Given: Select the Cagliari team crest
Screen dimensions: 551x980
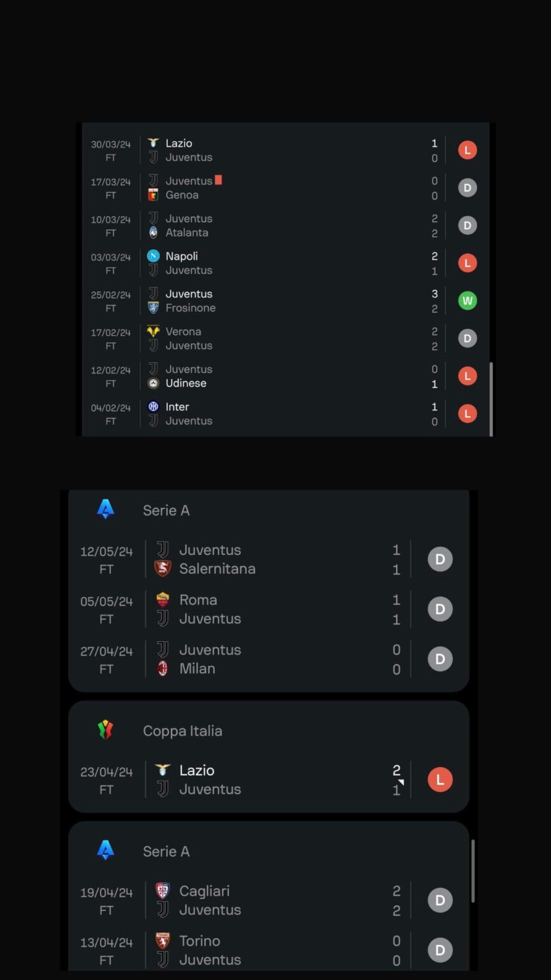Looking at the screenshot, I should 163,891.
